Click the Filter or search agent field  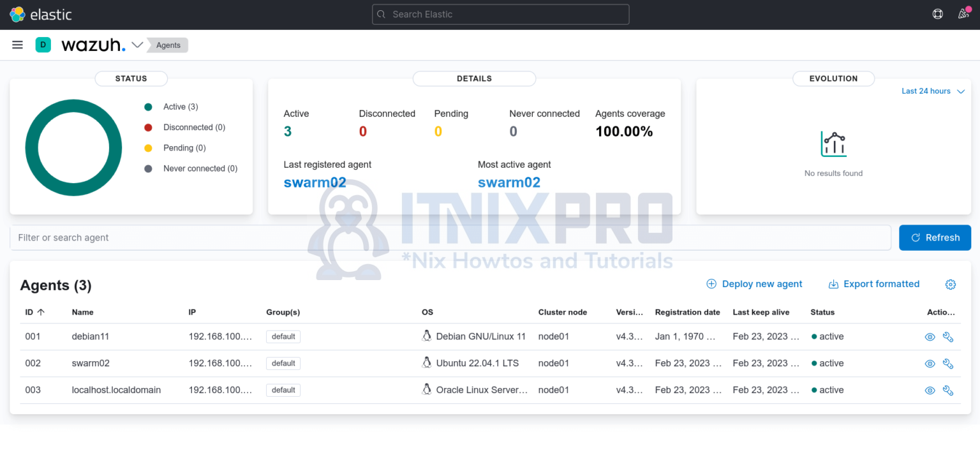(255, 237)
